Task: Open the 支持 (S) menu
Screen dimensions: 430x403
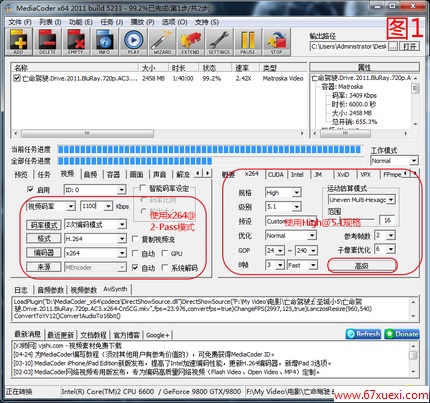Action: [x=207, y=22]
